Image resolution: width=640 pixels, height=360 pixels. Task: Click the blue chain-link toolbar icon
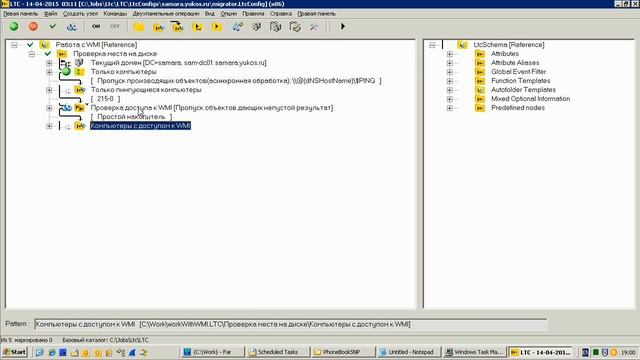[72, 27]
